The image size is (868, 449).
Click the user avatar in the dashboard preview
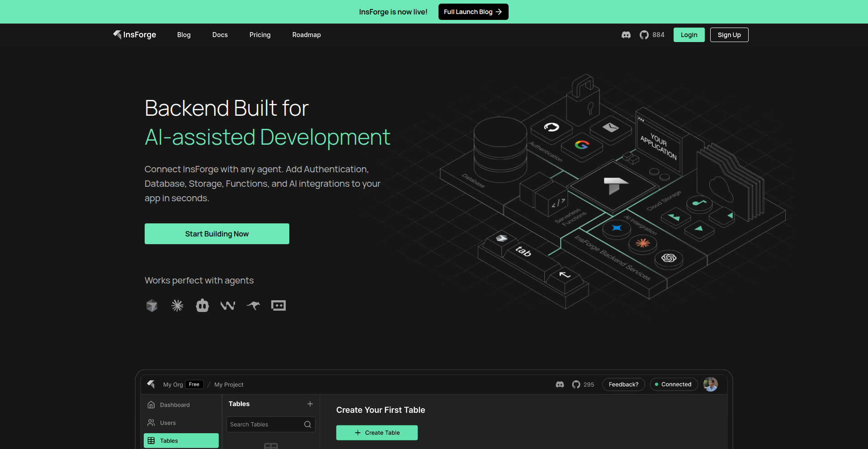pos(710,384)
